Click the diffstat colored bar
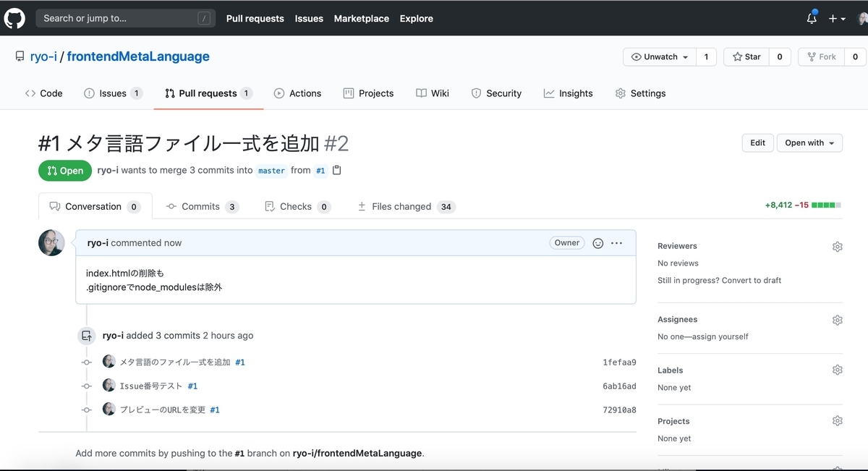Viewport: 868px width, 471px height. [x=827, y=205]
